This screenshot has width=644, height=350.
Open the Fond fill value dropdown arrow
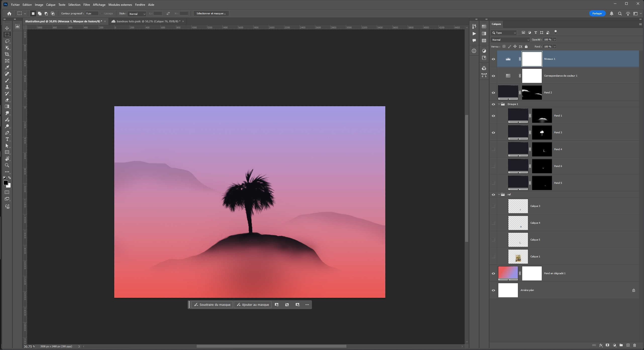555,46
